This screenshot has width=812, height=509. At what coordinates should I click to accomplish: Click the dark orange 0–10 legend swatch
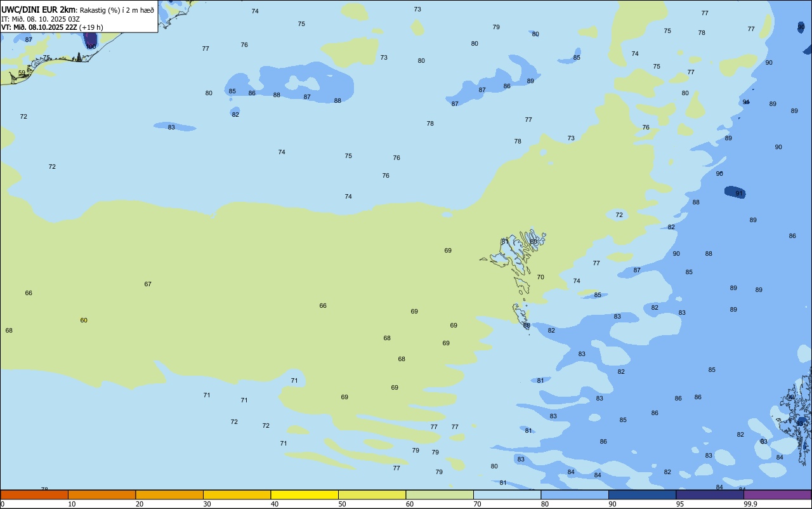coord(34,494)
